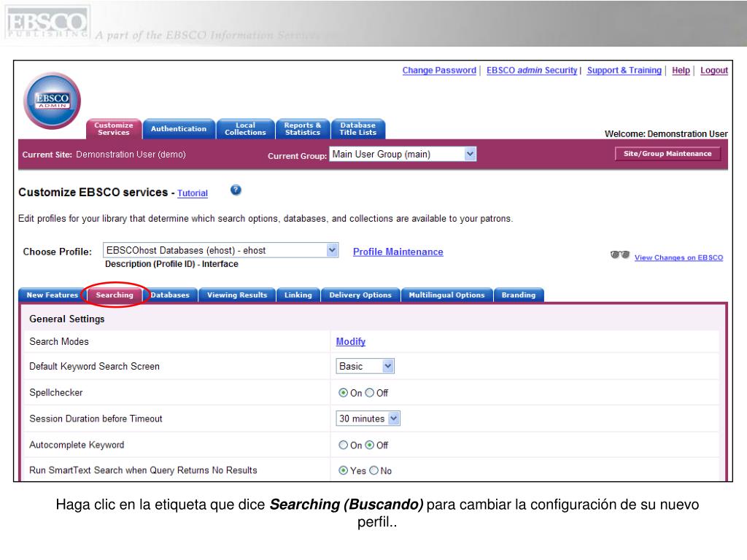Select Yes for Run SmartText Search

[343, 470]
